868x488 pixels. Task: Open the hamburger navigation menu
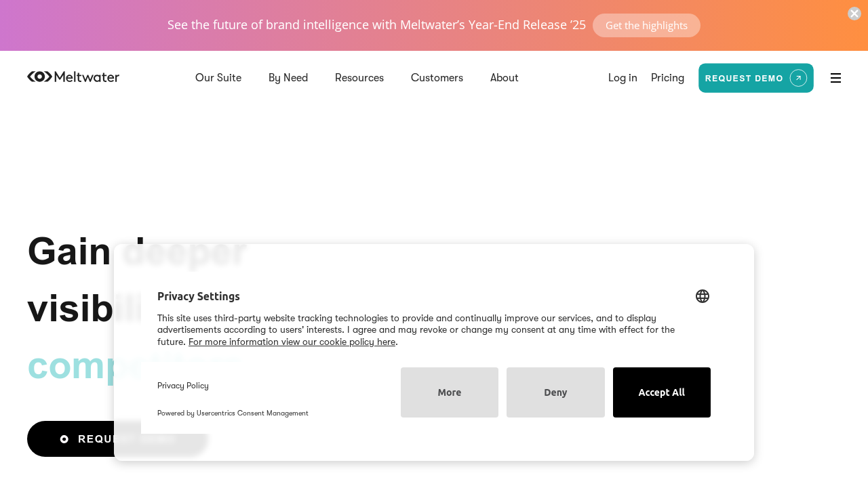tap(835, 77)
